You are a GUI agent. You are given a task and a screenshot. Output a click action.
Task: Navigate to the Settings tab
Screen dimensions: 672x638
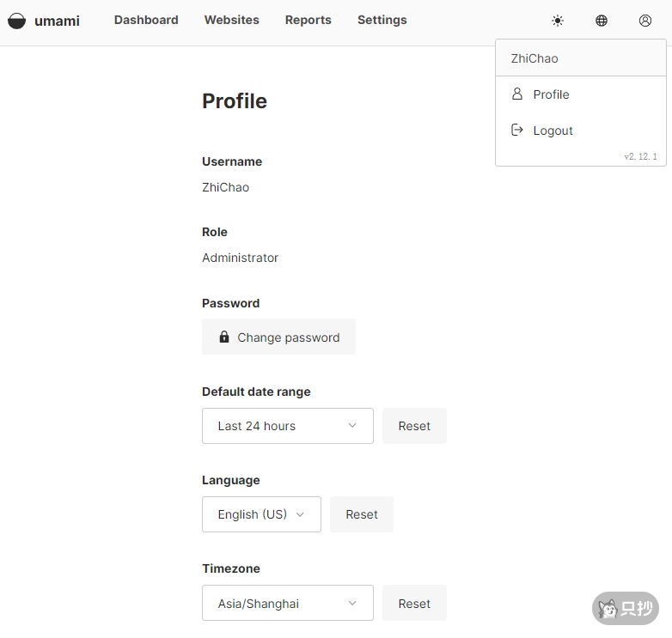coord(382,20)
